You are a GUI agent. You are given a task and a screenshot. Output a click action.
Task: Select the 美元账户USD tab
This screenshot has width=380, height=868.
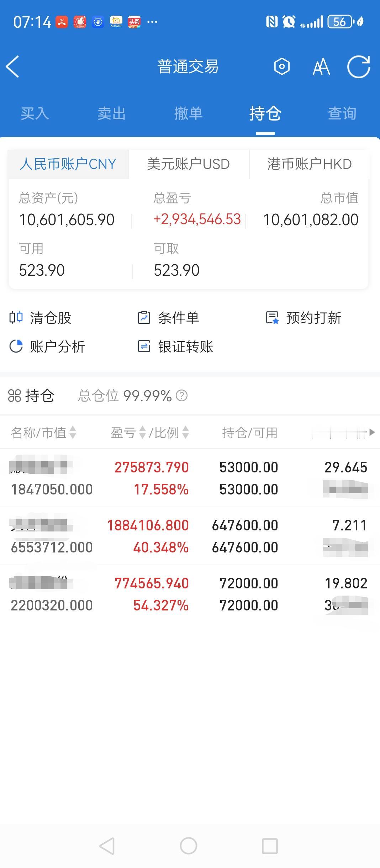[x=189, y=164]
